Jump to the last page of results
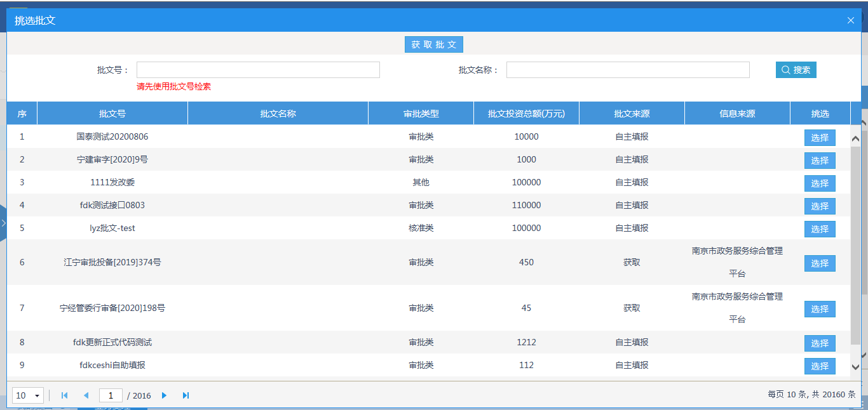This screenshot has width=868, height=410. tap(186, 395)
